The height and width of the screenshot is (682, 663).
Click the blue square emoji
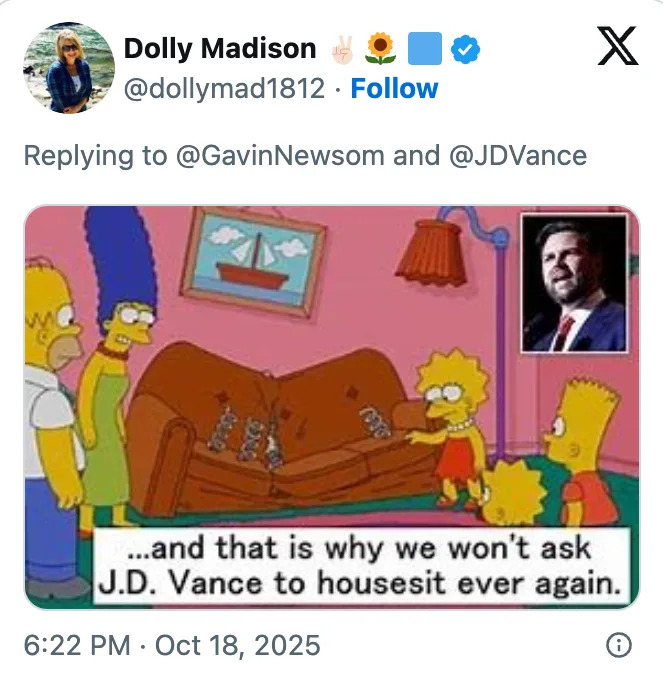pyautogui.click(x=425, y=49)
